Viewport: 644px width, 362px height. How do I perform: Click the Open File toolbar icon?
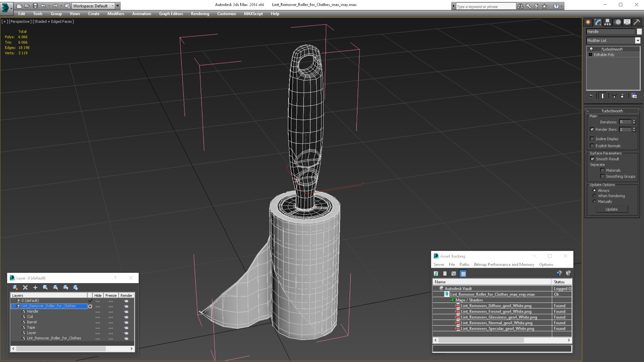click(27, 6)
